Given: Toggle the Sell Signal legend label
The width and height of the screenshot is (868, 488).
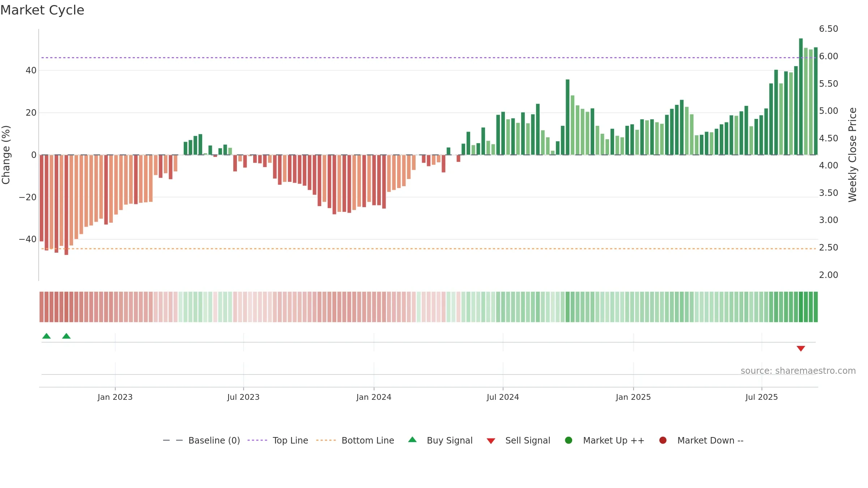Looking at the screenshot, I should [x=528, y=440].
